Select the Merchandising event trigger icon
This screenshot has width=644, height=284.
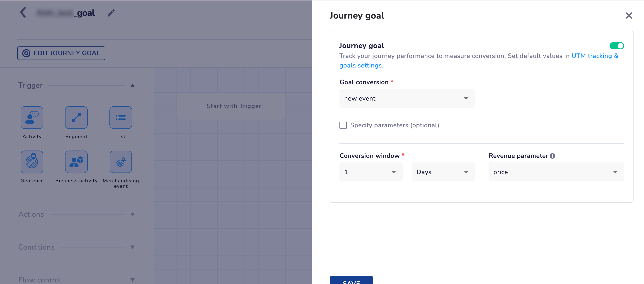121,162
